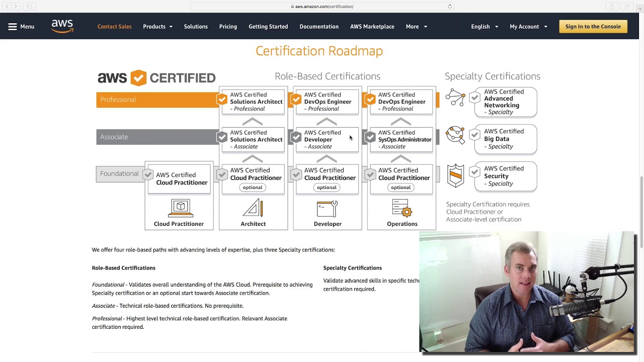The height and width of the screenshot is (362, 644).
Task: Open AWS Certified Big Data Specialty box
Action: tap(505, 139)
